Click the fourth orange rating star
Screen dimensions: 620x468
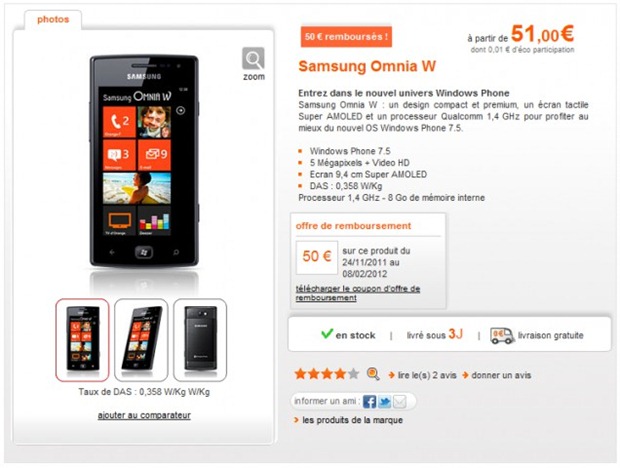tap(340, 374)
